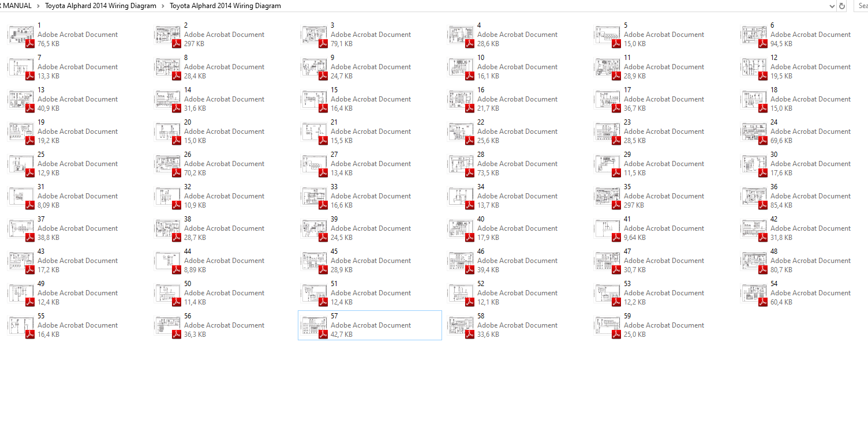
Task: Select file name 12
Action: [774, 58]
